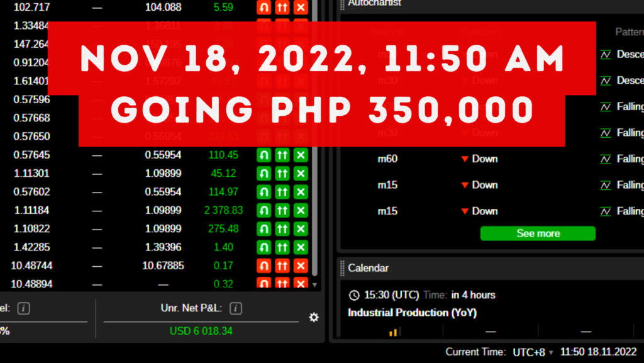Double the position entered at 10.48744

click(282, 265)
